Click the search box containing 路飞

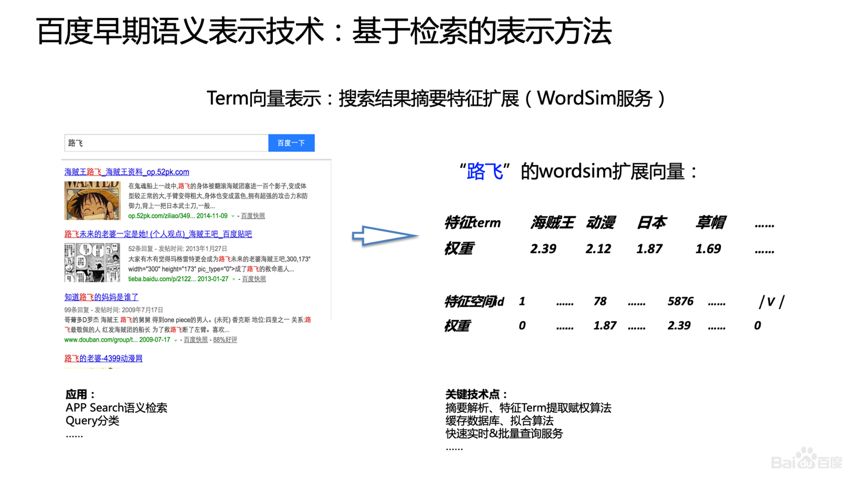[166, 143]
